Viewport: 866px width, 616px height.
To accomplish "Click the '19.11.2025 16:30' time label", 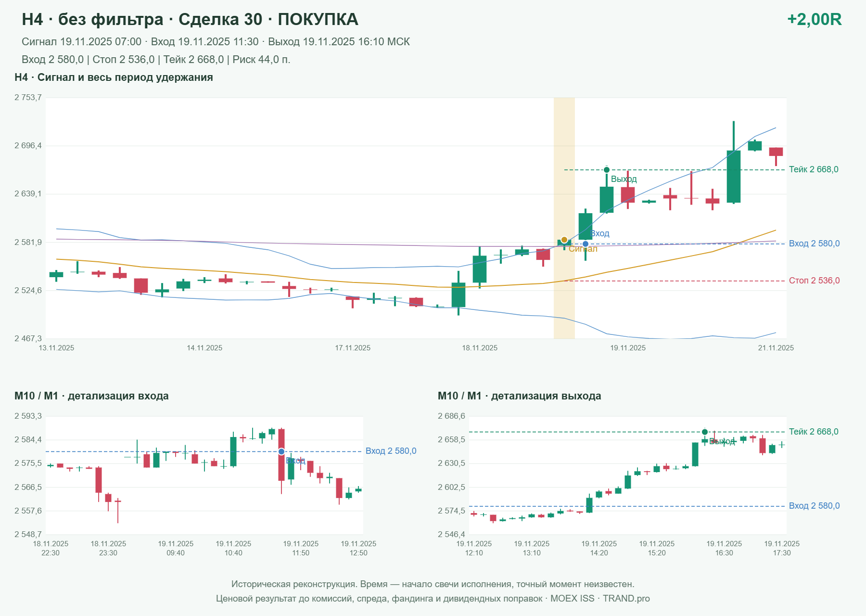I will [724, 548].
